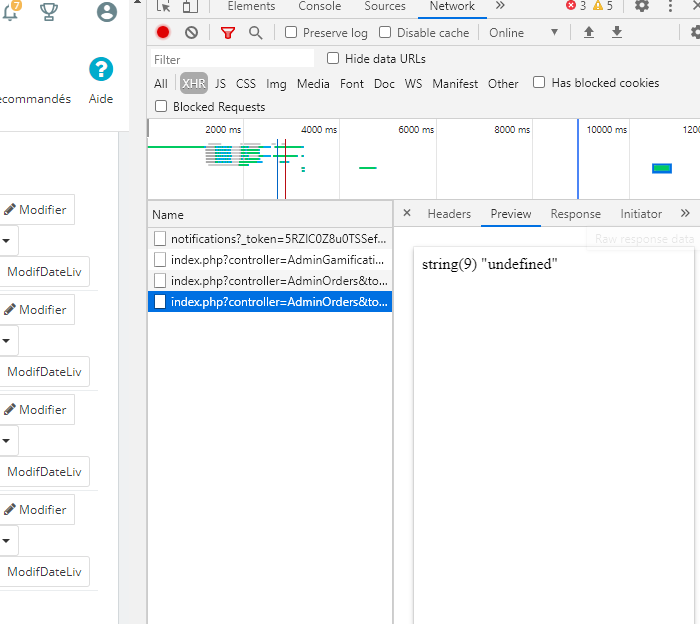
Task: Click the first ModifDateLiv button
Action: pos(44,271)
